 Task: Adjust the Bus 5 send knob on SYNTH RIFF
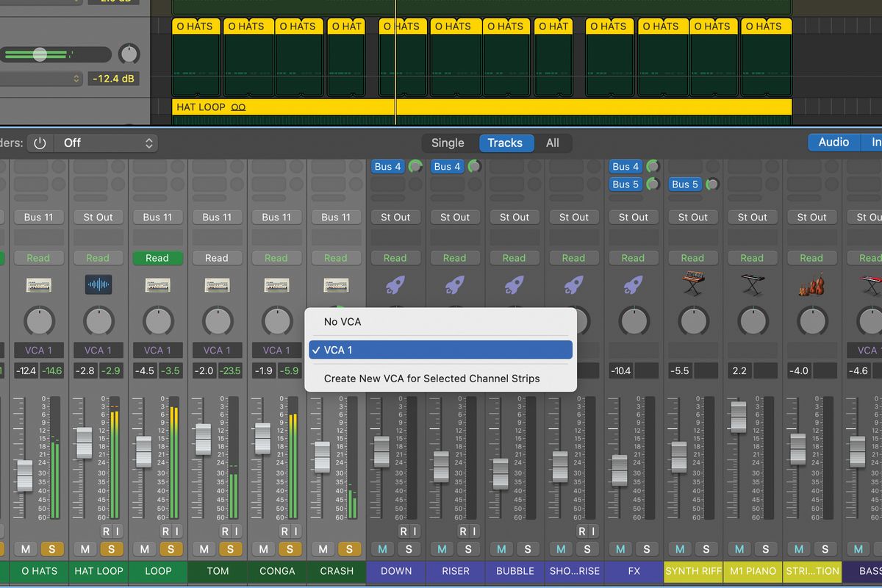pos(712,184)
